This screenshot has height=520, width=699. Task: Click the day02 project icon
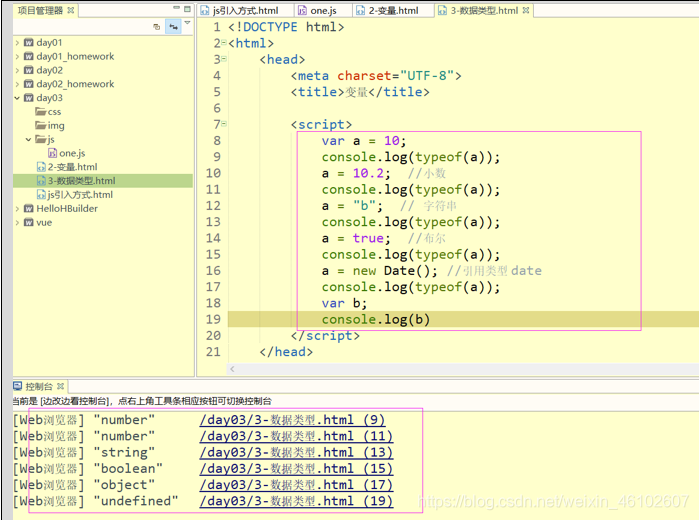tap(29, 70)
